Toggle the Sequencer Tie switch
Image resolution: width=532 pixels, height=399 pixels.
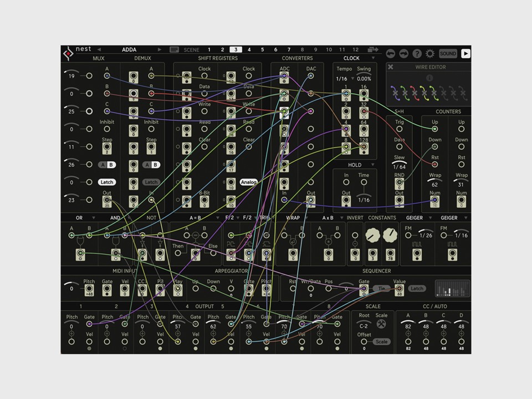[382, 288]
